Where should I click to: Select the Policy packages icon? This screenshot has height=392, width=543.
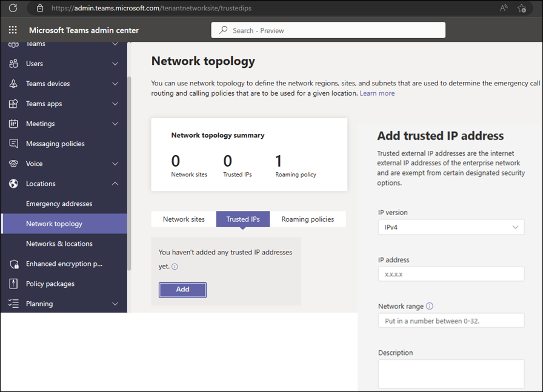14,283
